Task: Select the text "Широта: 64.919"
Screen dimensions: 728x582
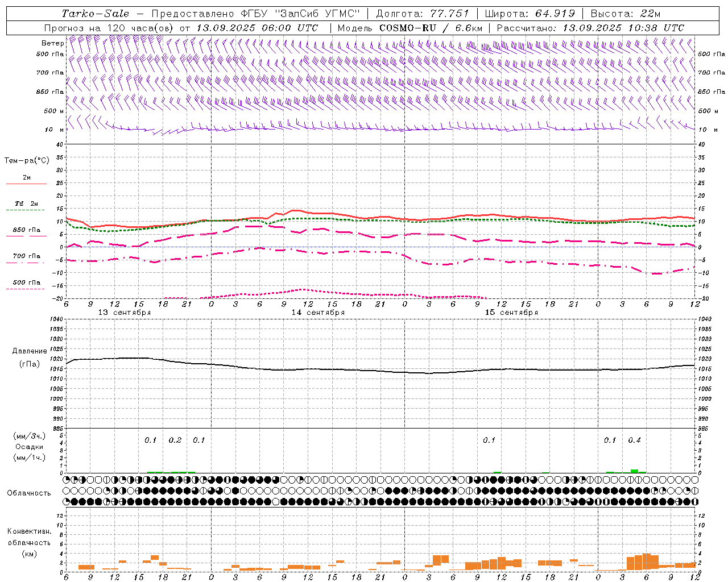Action: click(x=530, y=14)
